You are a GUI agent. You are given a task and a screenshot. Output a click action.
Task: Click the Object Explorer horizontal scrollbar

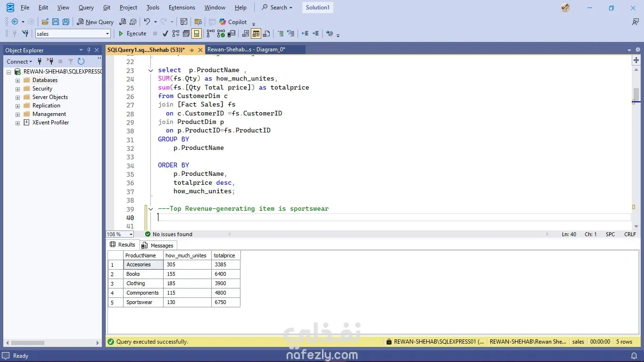coord(28,343)
